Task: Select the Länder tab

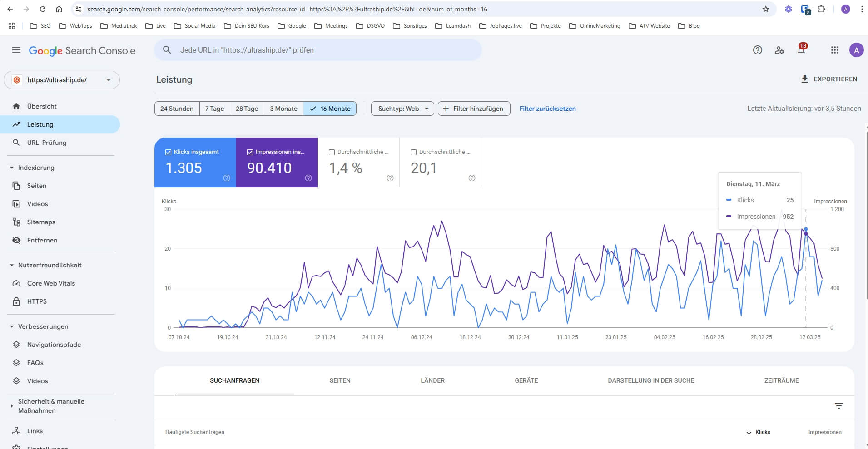Action: click(x=432, y=380)
